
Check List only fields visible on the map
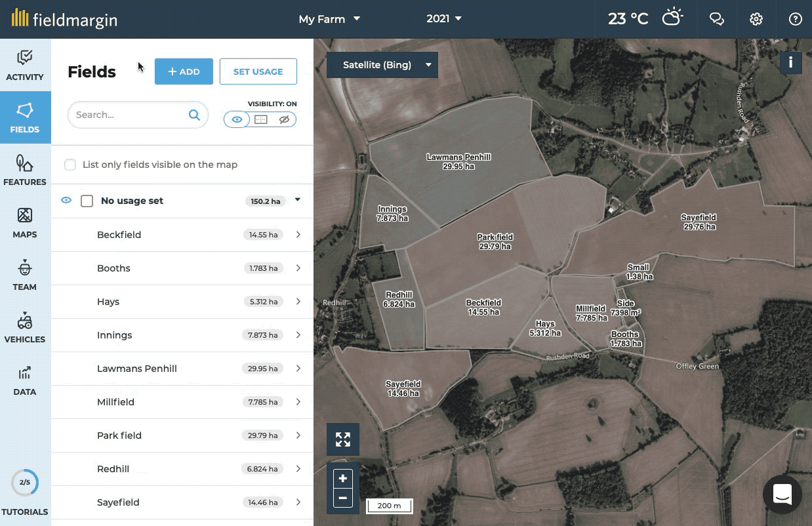point(70,165)
